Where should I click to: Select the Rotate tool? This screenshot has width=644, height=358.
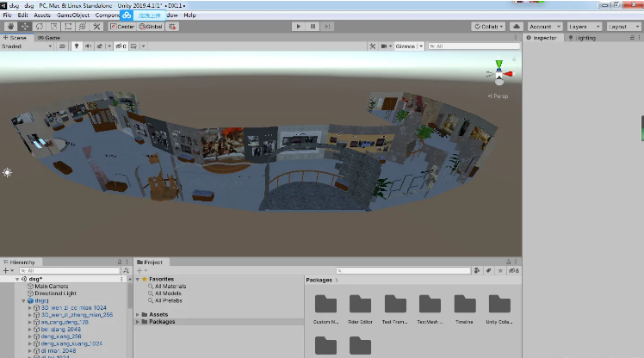(x=39, y=27)
